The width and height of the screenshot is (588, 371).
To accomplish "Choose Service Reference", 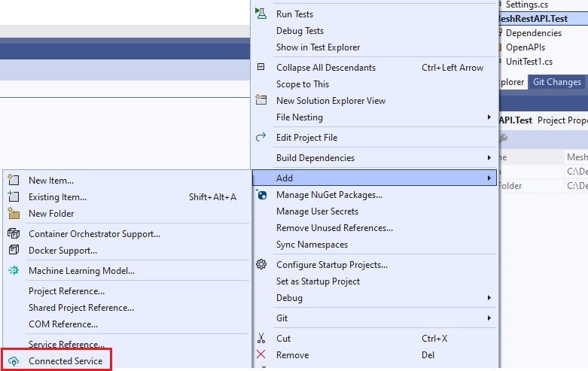I will pyautogui.click(x=66, y=345).
